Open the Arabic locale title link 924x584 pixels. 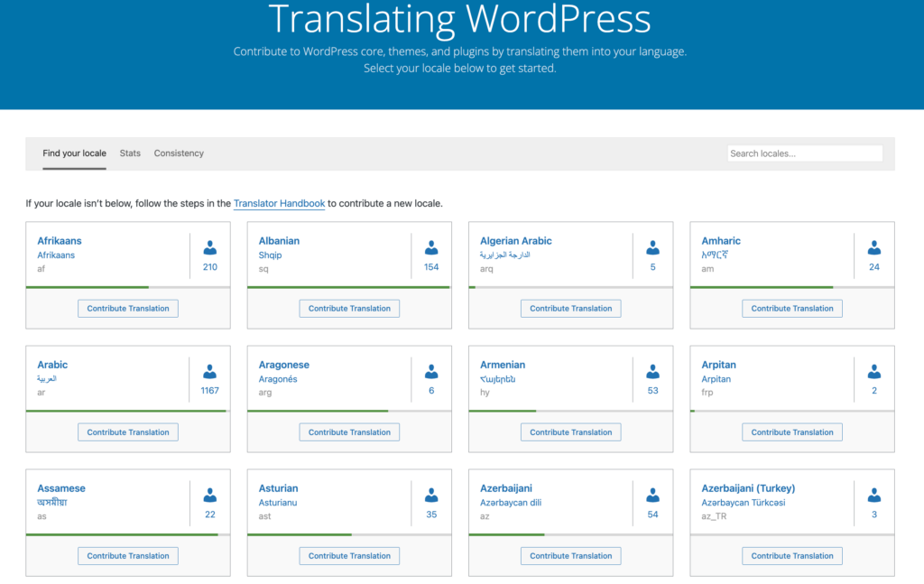pyautogui.click(x=52, y=364)
